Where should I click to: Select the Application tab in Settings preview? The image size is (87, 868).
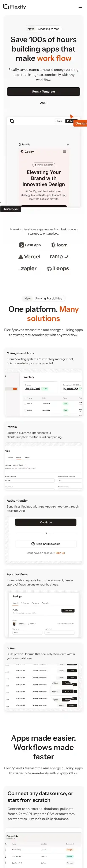point(46,603)
